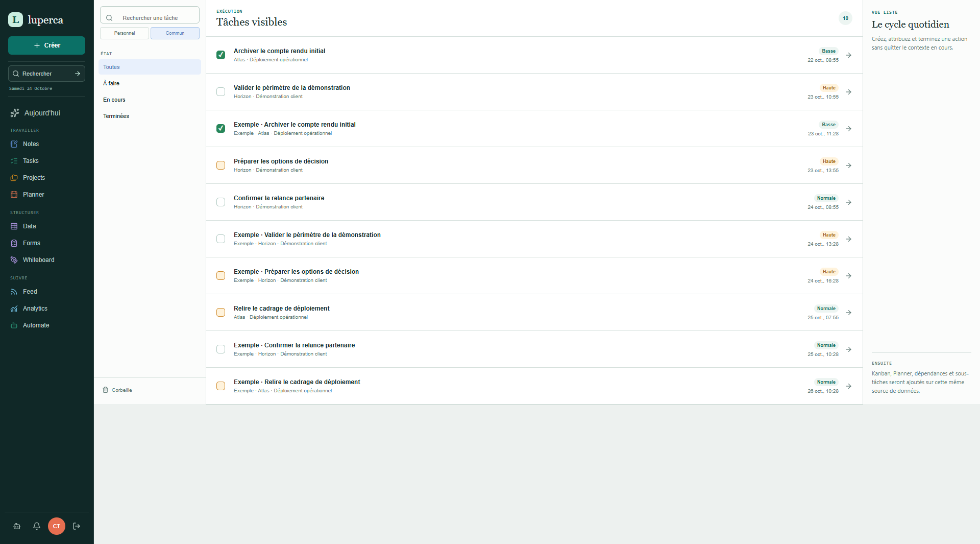Filter tasks by 'Terminées'
This screenshot has width=980, height=544.
pos(150,116)
